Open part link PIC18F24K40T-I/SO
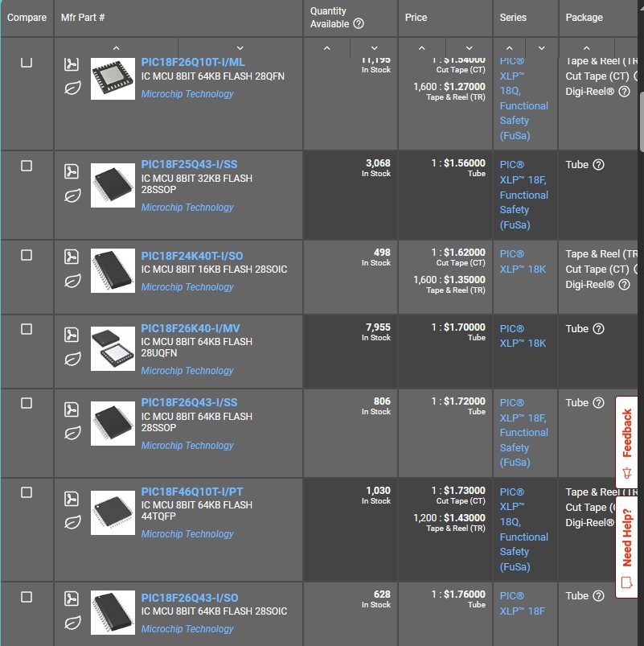644x646 pixels. [x=192, y=256]
